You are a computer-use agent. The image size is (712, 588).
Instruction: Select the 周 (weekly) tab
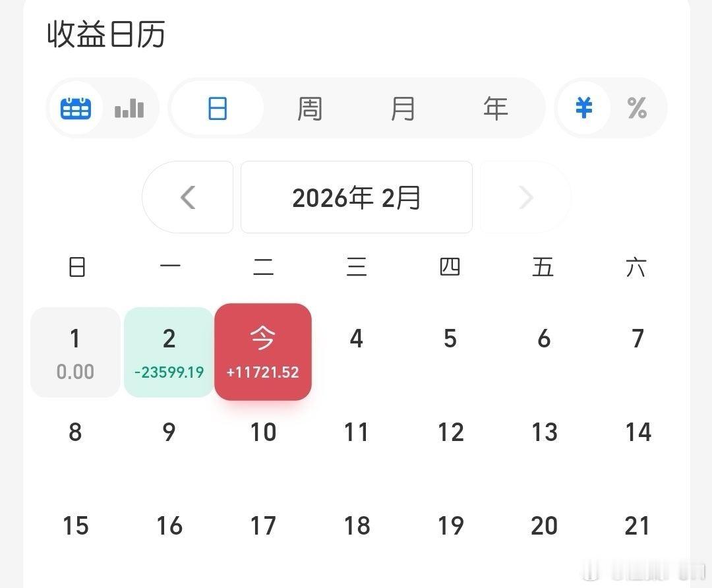310,109
